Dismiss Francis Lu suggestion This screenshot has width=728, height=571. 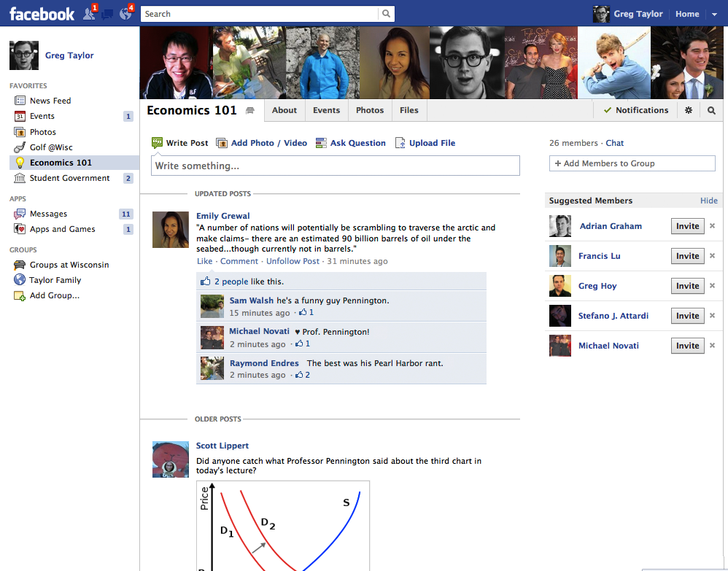[x=712, y=256]
